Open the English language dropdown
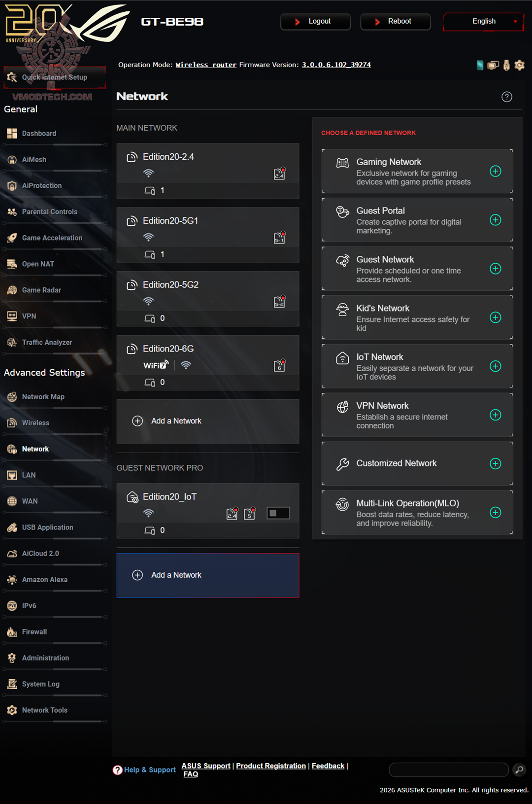This screenshot has height=804, width=532. pos(483,21)
